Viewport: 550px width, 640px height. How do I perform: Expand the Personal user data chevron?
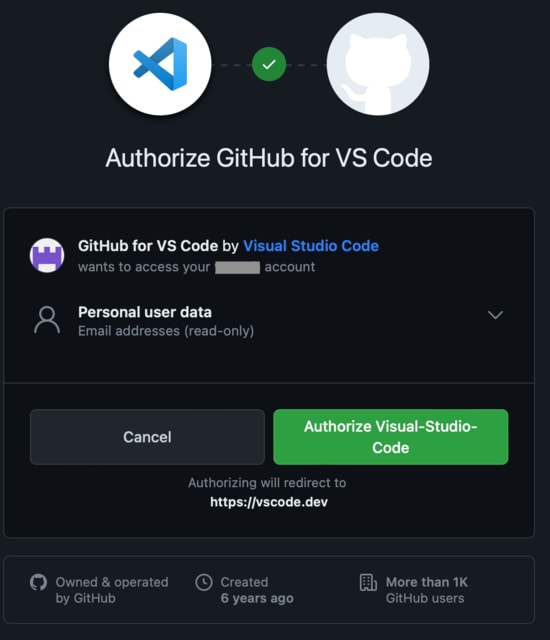[x=495, y=315]
